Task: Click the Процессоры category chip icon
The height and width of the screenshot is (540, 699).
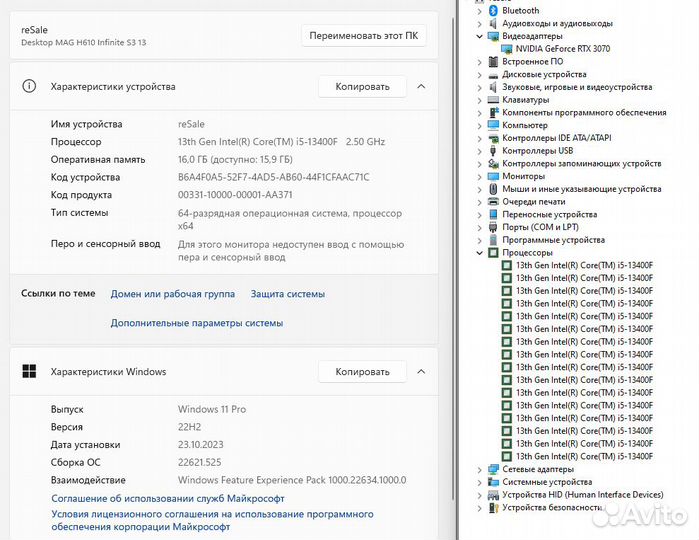Action: coord(493,253)
